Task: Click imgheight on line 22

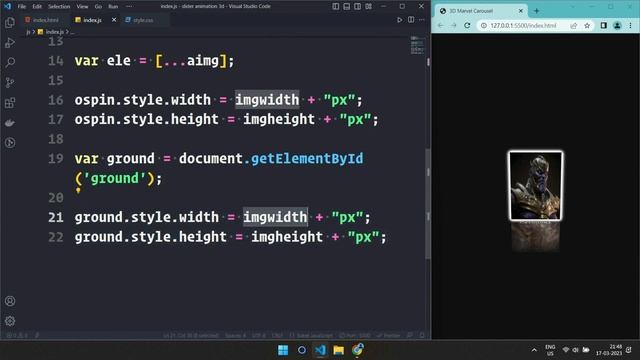Action: tap(287, 237)
